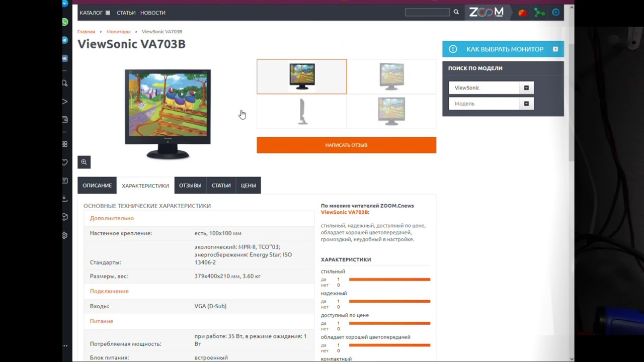This screenshot has height=362, width=644.
Task: Click the Настенное крепление row label
Action: point(121,233)
